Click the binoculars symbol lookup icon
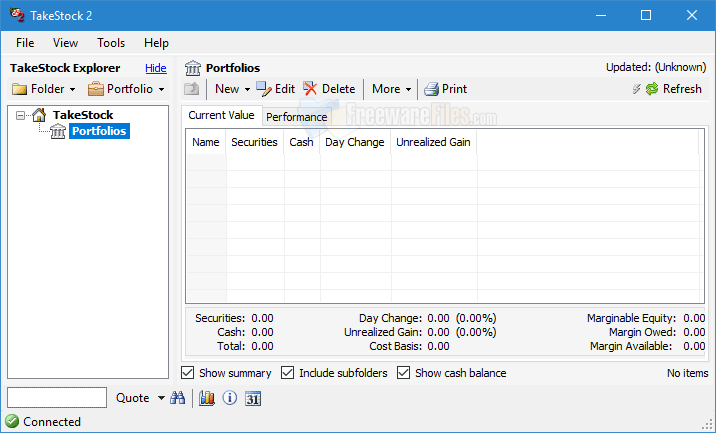This screenshot has height=433, width=716. point(178,398)
